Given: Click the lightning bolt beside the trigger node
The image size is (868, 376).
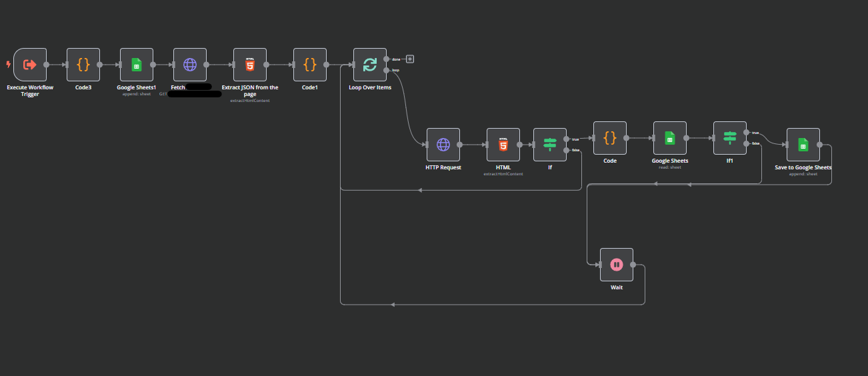Looking at the screenshot, I should (8, 65).
